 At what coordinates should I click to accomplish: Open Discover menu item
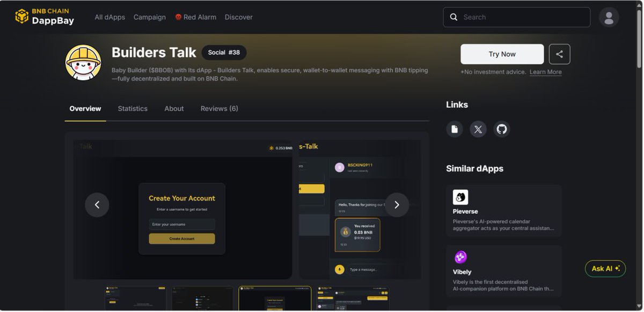click(239, 17)
